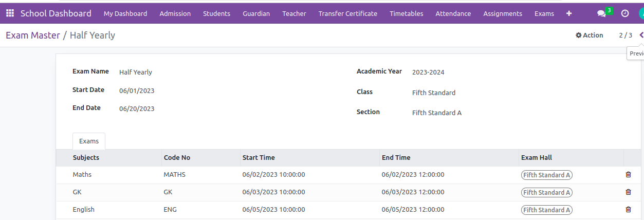Delete the Maths exam row
Viewport: 644px width, 220px height.
(628, 175)
